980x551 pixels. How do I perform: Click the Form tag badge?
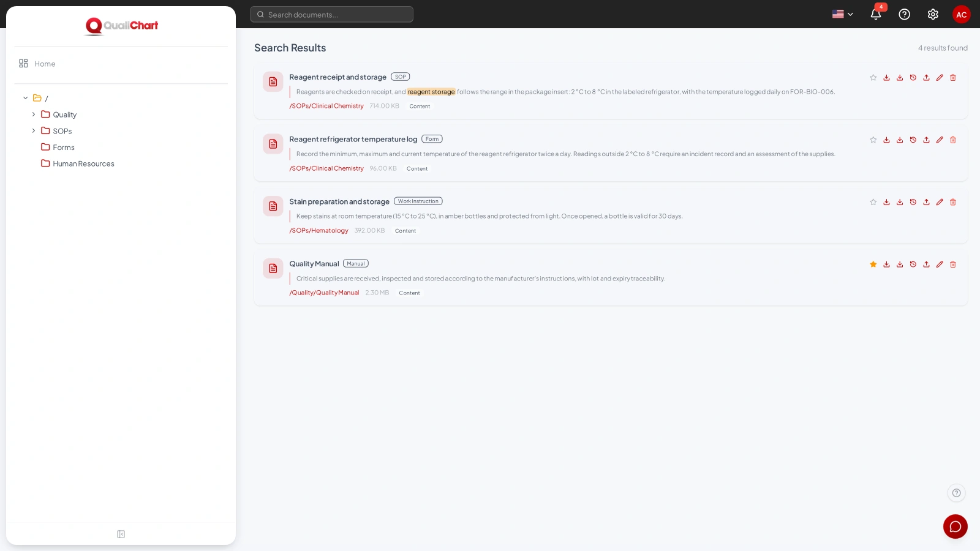[x=432, y=139]
